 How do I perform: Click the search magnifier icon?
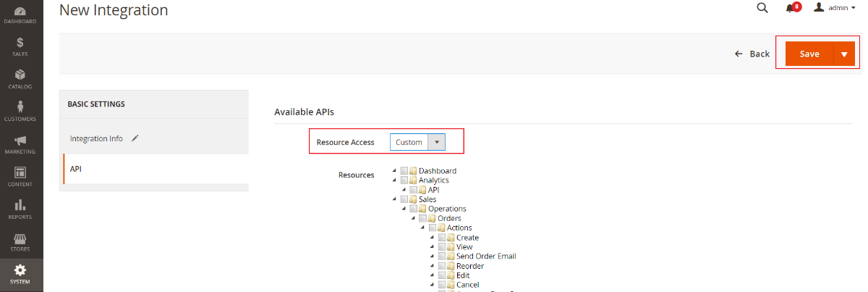762,8
